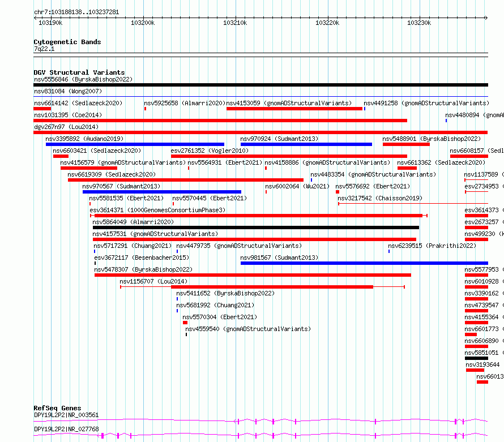Open the DPY19L2P2|NR_027768 gene label
Screen dimensions: 504x442
(x=66, y=429)
